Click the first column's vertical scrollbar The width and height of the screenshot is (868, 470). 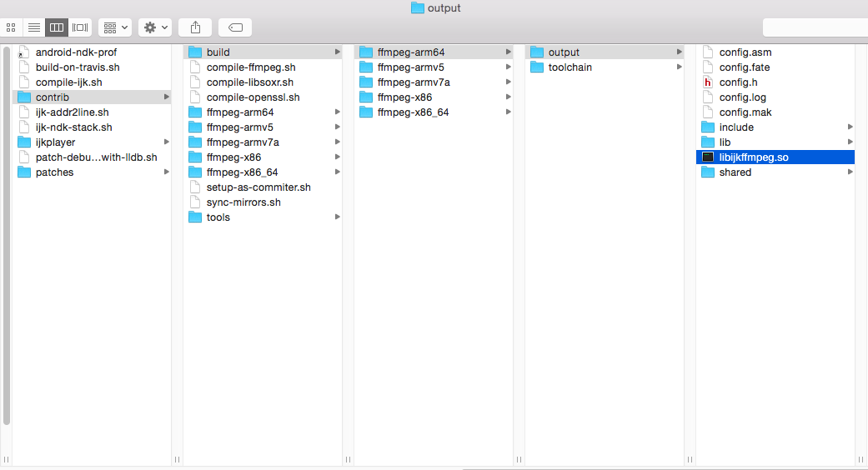tap(7, 236)
